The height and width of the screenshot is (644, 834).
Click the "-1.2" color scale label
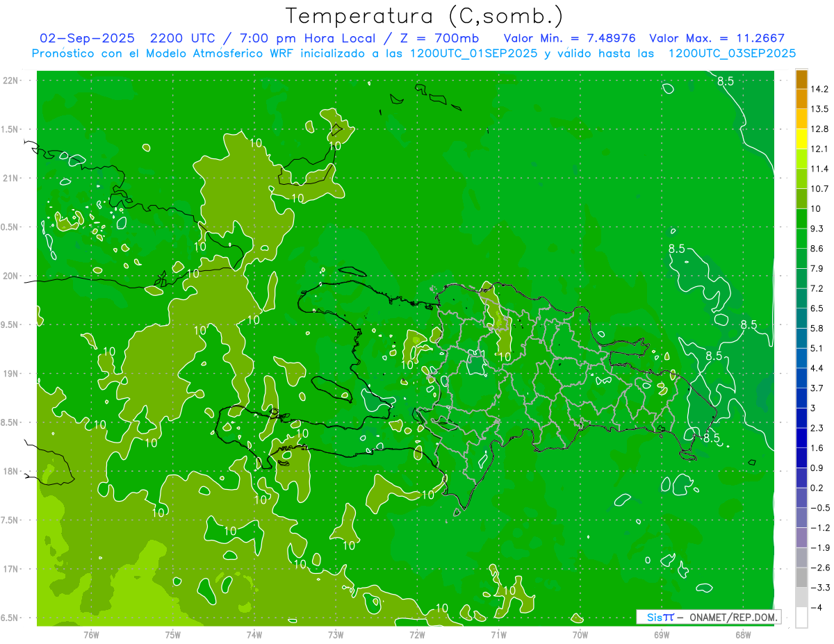[x=820, y=528]
